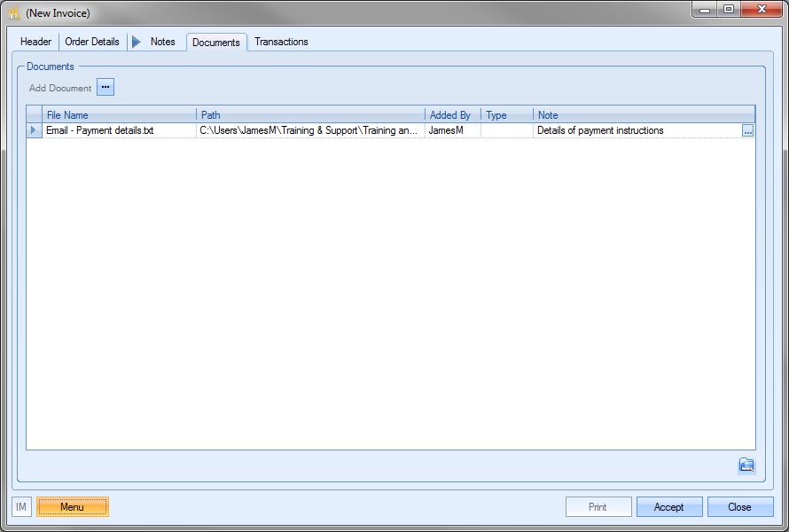Go to the Notes tab
This screenshot has height=532, width=789.
point(162,42)
